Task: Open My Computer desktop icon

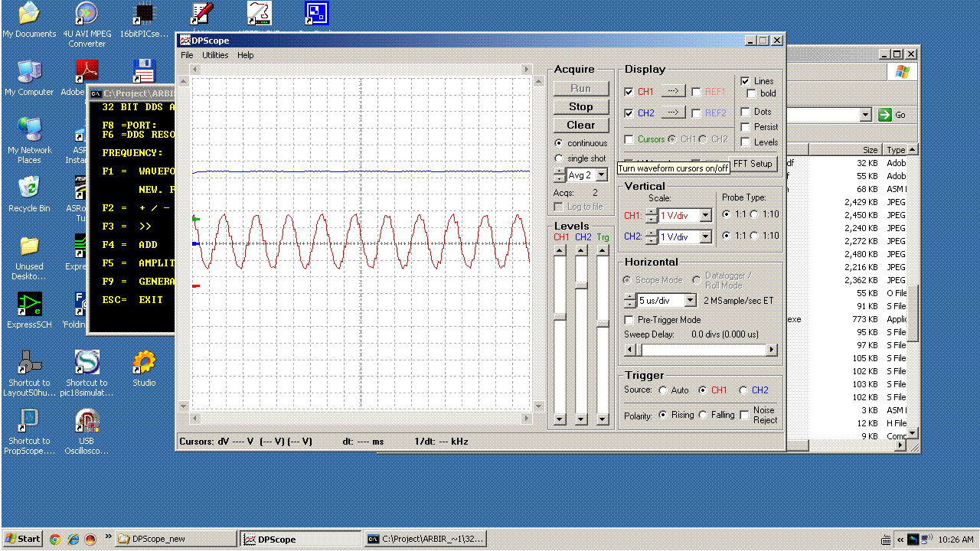Action: click(29, 77)
